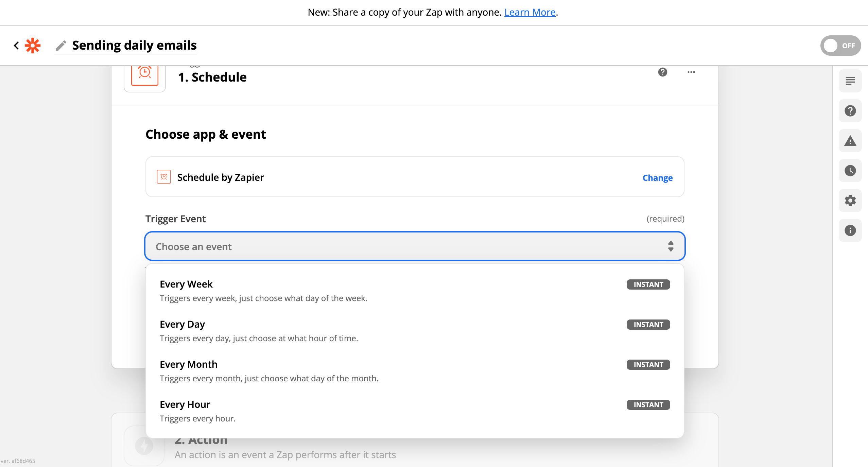Open the three-dots step options menu
868x467 pixels.
tap(691, 72)
